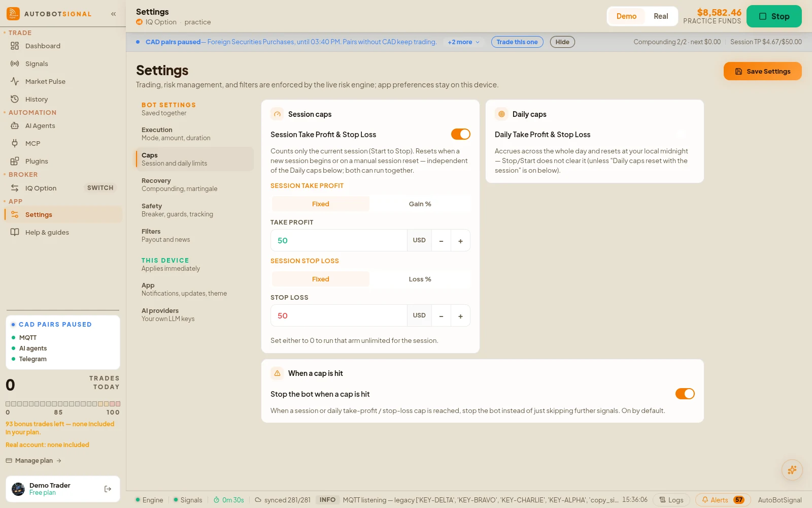
Task: Open Logs from status bar
Action: point(671,500)
